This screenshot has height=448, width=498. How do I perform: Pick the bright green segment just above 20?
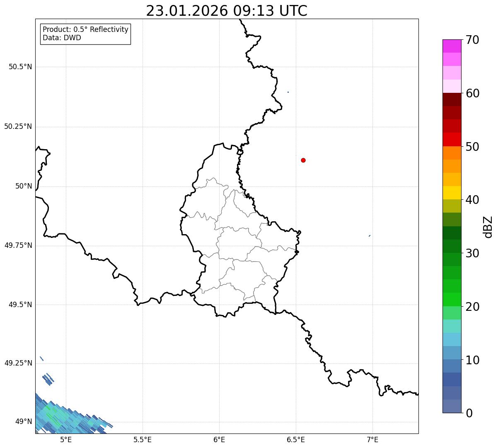coord(452,300)
